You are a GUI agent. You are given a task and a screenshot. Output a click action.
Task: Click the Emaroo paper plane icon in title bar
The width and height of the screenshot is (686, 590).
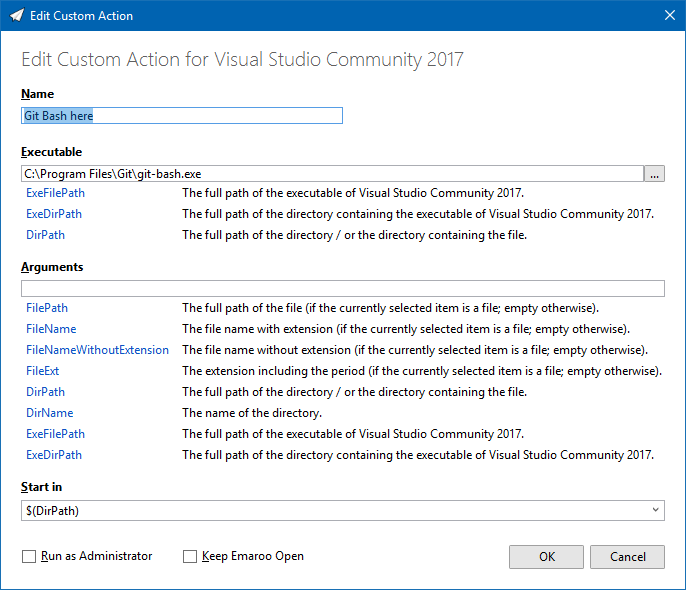click(17, 15)
